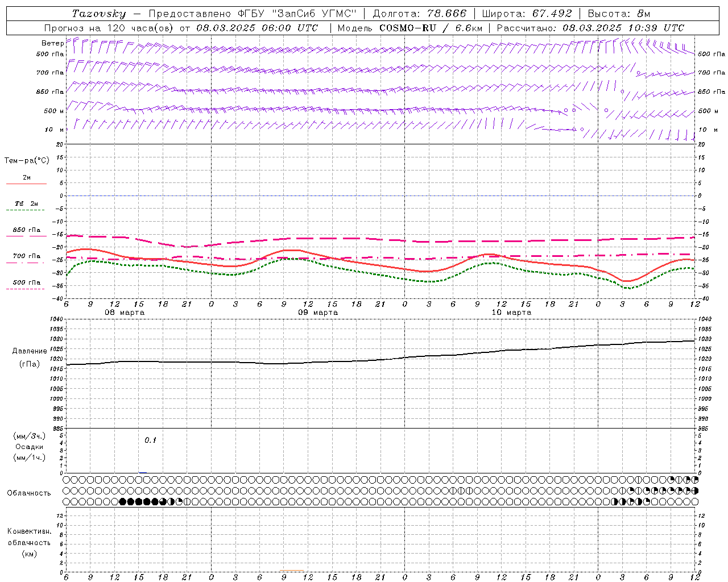Select the "0.1" precipitation amount value
This screenshot has width=728, height=582.
pyautogui.click(x=150, y=440)
